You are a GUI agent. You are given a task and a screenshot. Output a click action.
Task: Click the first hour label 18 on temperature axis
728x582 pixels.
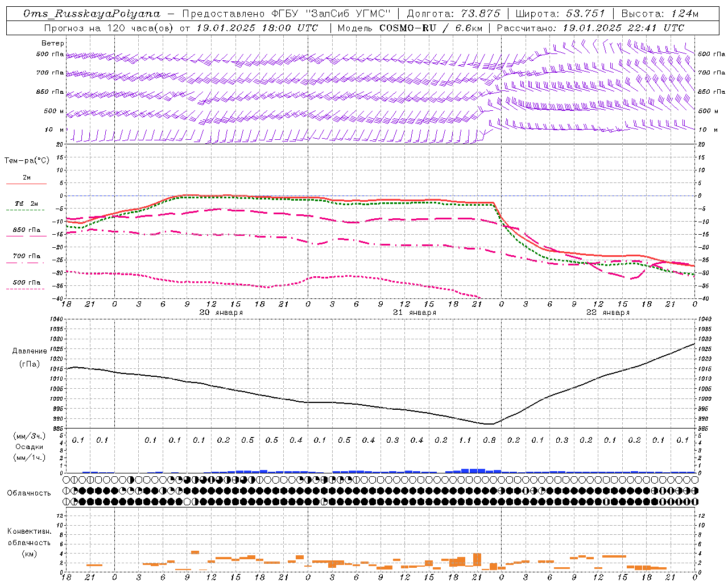pos(67,305)
